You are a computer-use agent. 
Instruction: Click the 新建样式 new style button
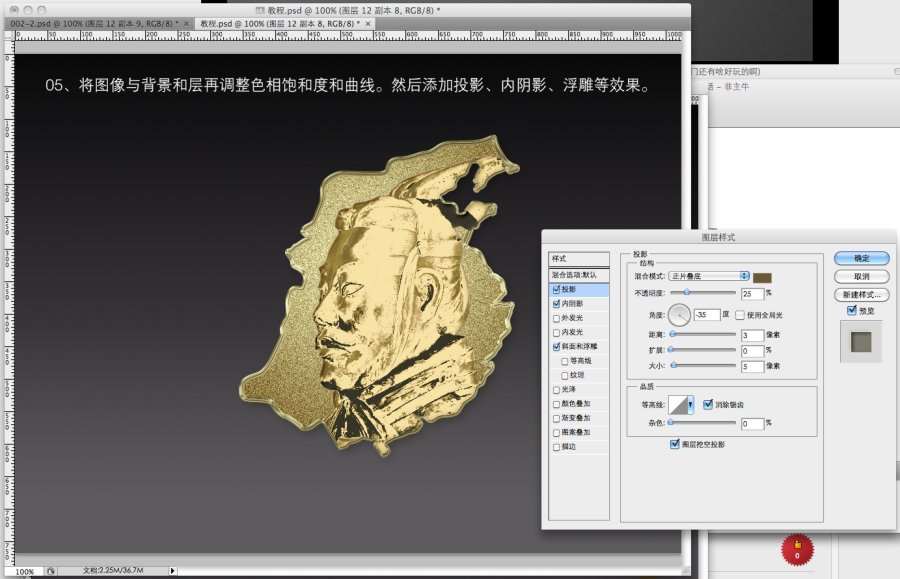coord(861,295)
